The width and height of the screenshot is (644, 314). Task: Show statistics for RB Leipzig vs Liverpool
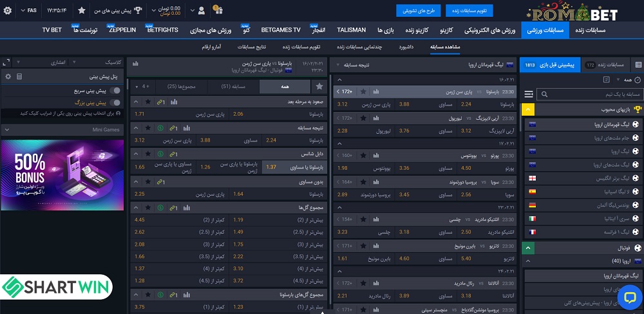pyautogui.click(x=376, y=118)
